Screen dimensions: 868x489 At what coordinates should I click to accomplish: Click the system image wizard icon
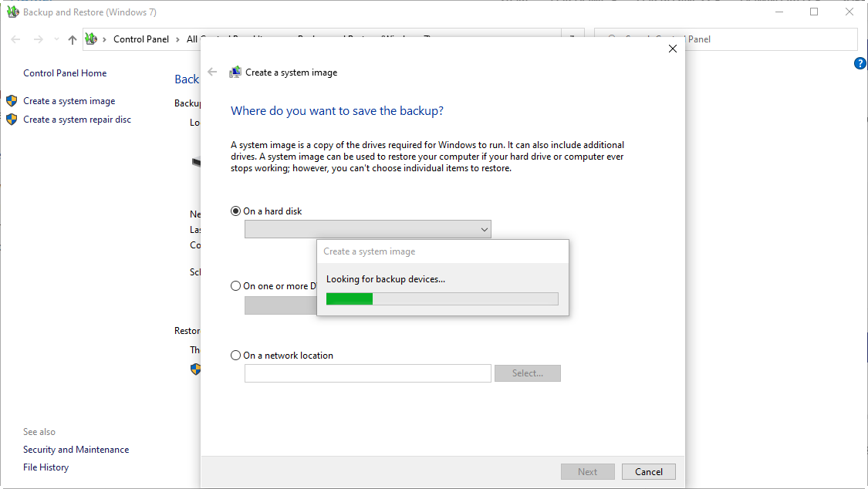(235, 72)
